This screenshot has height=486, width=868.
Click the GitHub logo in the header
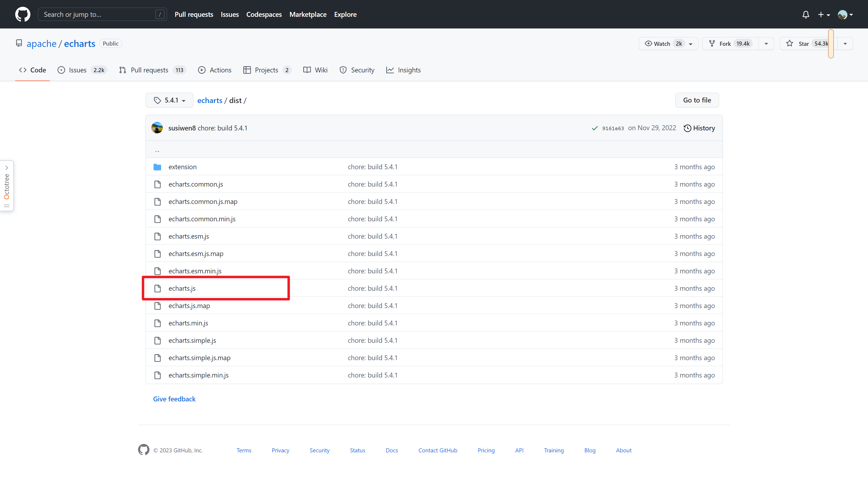tap(23, 14)
